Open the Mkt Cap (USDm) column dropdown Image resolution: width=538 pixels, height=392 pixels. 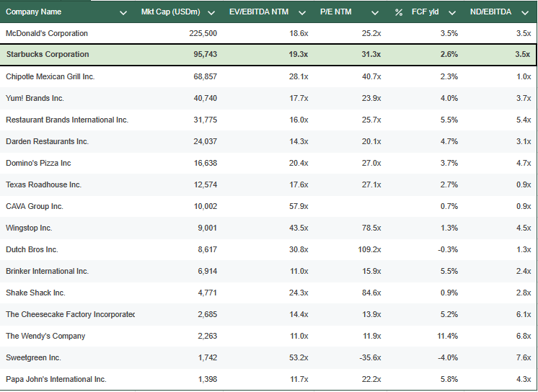[211, 13]
